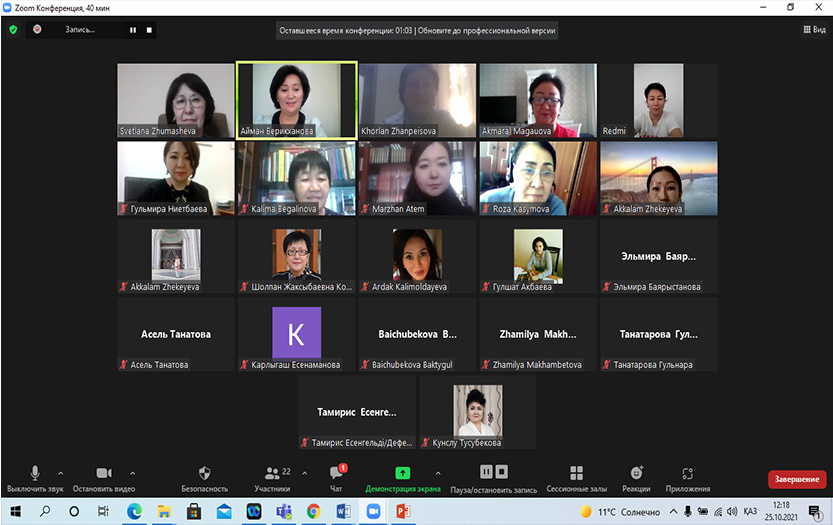Expand screen share options arrow
Image resolution: width=833 pixels, height=525 pixels.
pyautogui.click(x=437, y=473)
